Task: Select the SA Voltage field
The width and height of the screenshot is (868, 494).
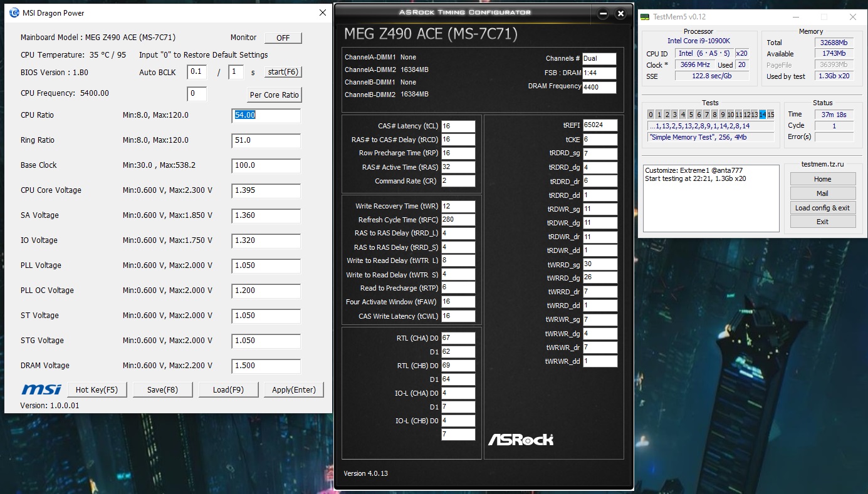Action: tap(266, 215)
